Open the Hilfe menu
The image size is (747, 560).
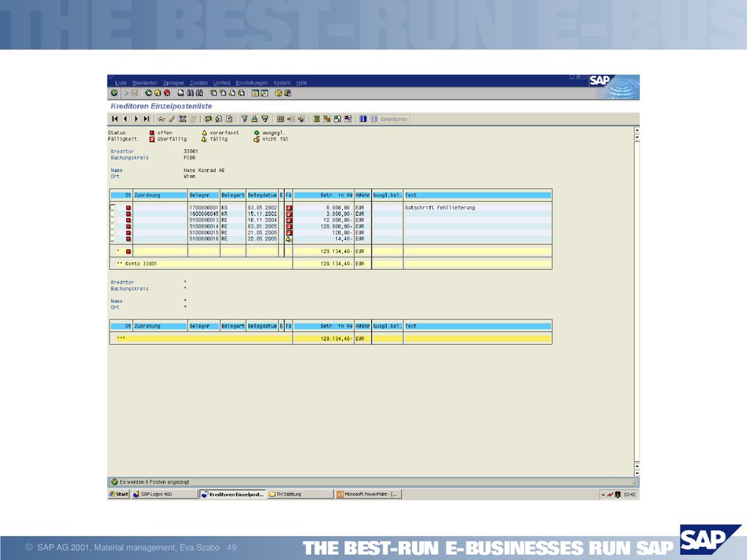301,83
